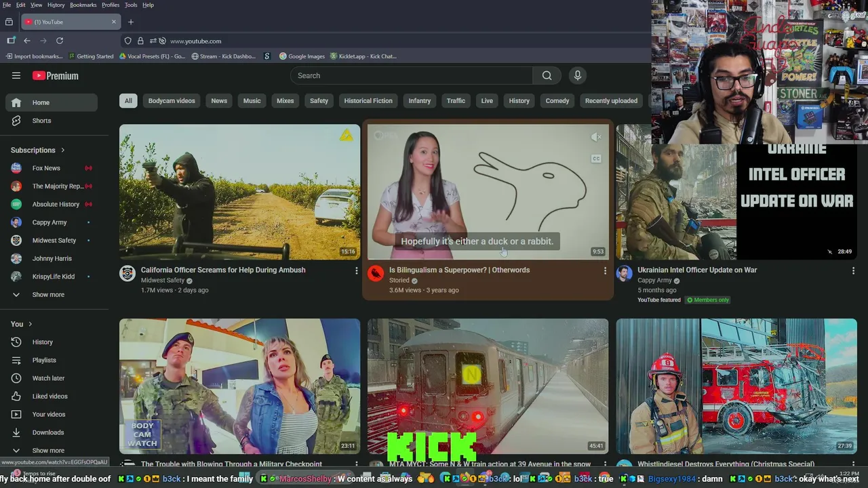The height and width of the screenshot is (488, 868).
Task: Open the Profiles menu in the menu bar
Action: pos(111,5)
